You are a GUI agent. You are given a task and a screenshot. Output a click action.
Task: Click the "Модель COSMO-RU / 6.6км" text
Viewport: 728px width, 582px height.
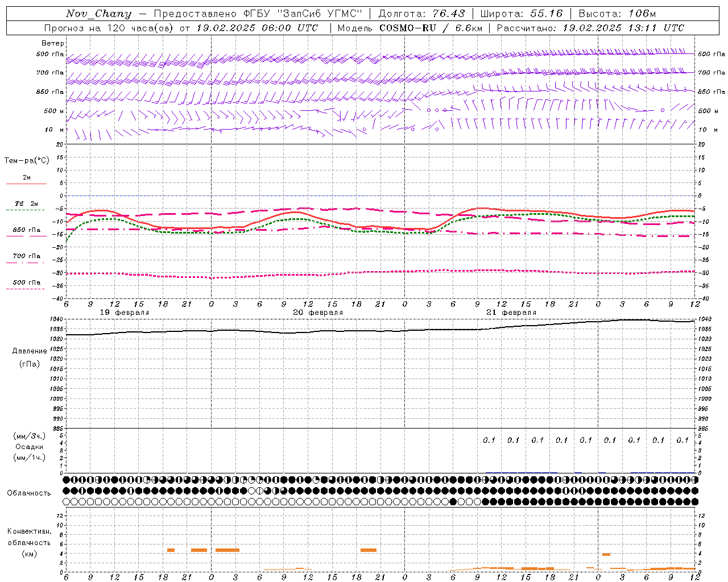[410, 28]
